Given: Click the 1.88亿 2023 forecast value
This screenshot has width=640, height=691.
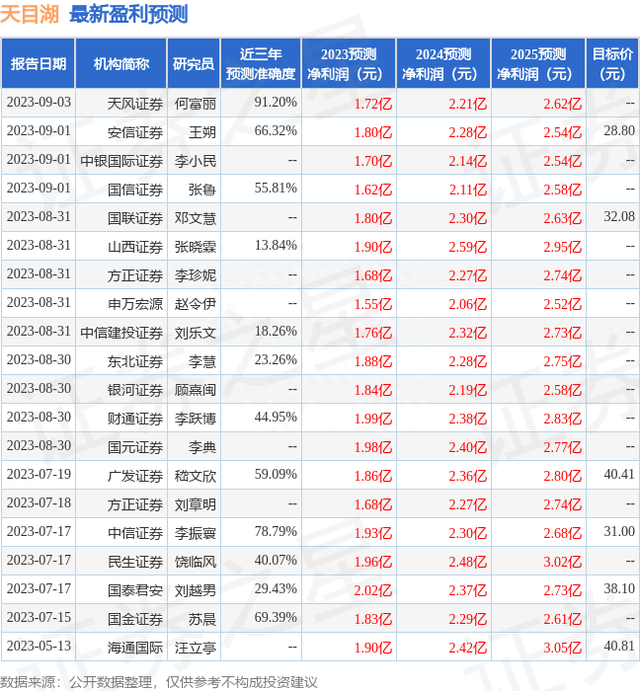Looking at the screenshot, I should [373, 362].
